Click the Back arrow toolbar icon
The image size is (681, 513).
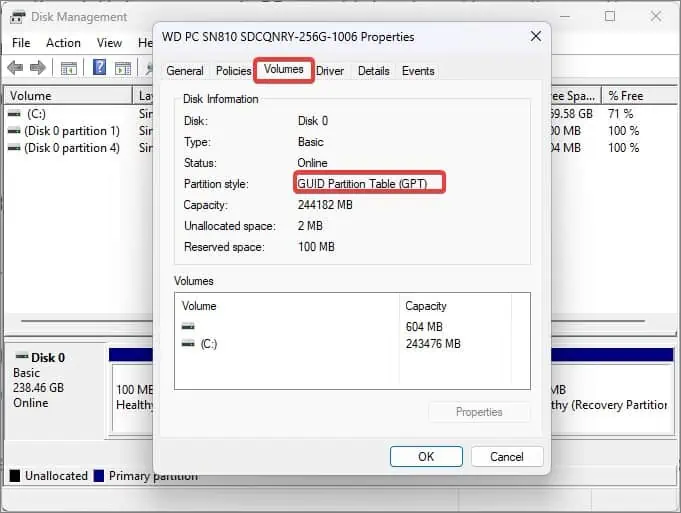tap(15, 67)
